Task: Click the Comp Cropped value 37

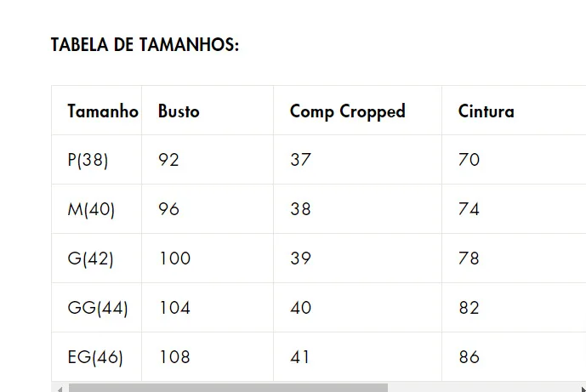Action: [300, 160]
